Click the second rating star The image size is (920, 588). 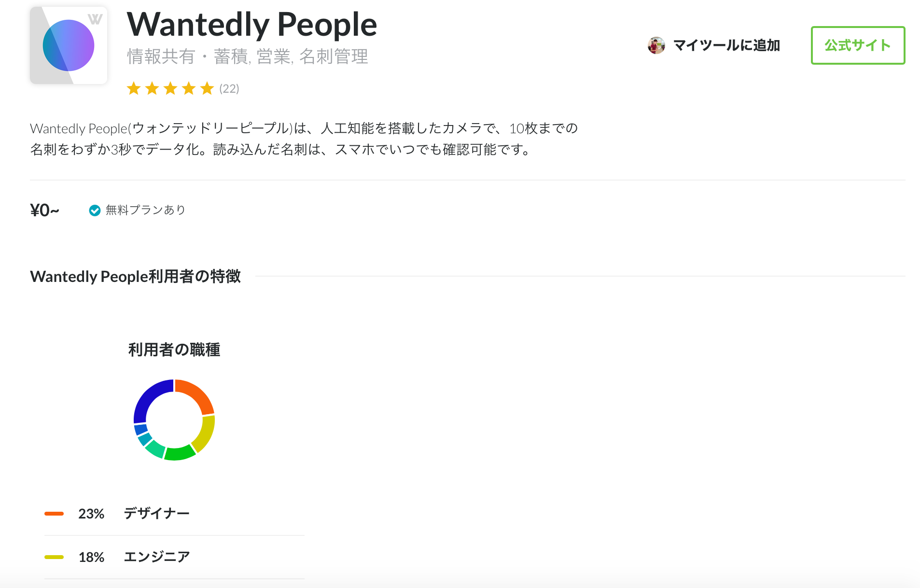(152, 88)
